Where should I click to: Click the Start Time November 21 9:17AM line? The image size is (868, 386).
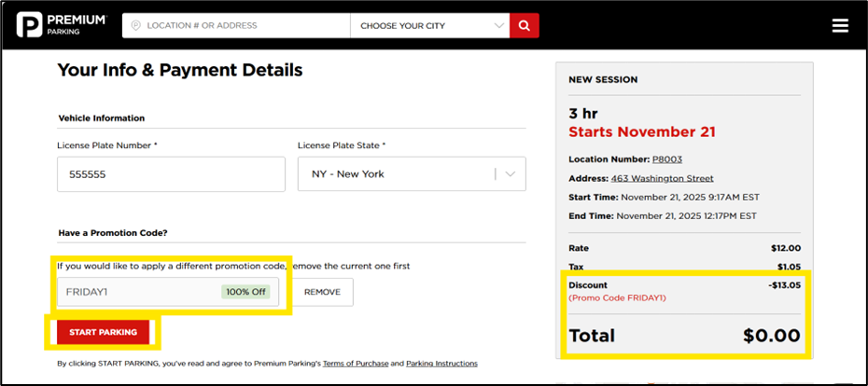665,197
